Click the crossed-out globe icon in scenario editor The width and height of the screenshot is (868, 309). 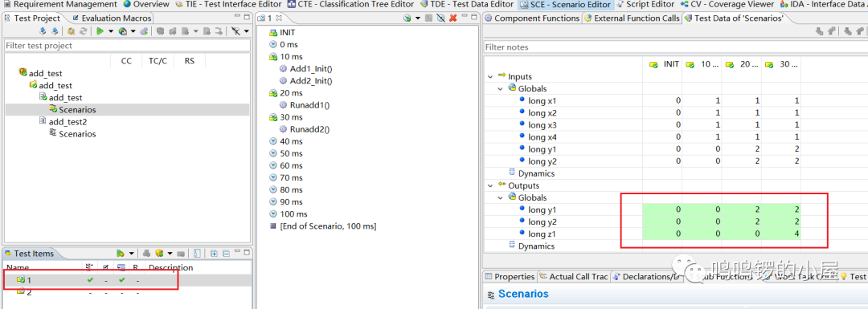tap(440, 18)
